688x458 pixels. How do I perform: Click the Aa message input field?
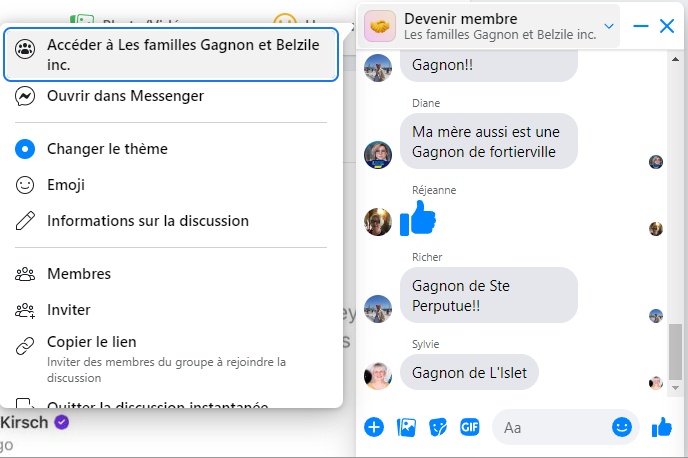pyautogui.click(x=553, y=427)
